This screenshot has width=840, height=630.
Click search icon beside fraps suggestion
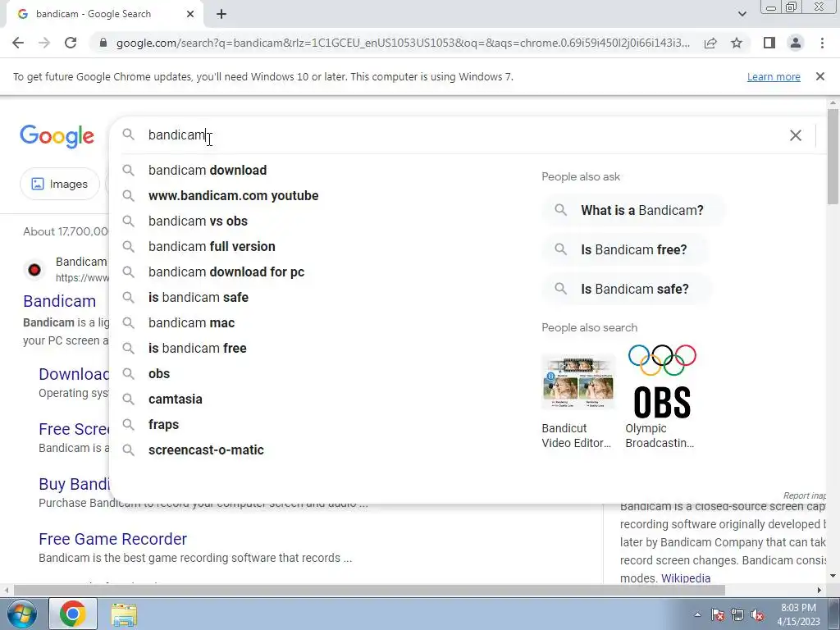pos(128,425)
